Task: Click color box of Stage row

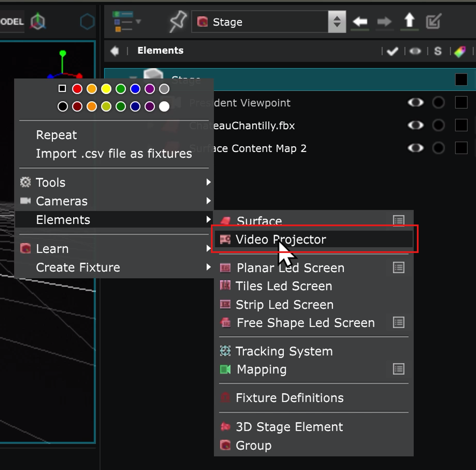Action: (x=461, y=80)
